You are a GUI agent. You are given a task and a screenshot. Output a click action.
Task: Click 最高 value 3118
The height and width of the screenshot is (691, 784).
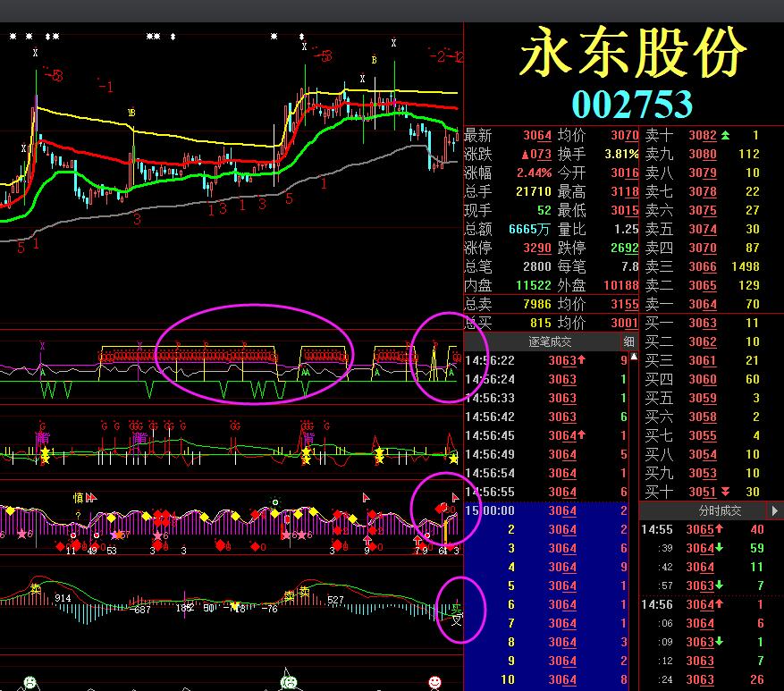pyautogui.click(x=625, y=191)
